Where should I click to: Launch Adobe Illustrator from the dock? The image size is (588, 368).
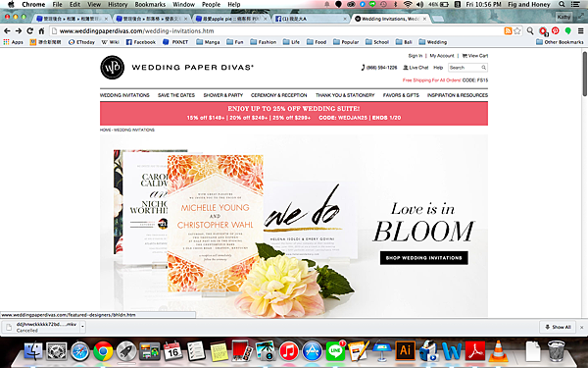click(x=405, y=351)
